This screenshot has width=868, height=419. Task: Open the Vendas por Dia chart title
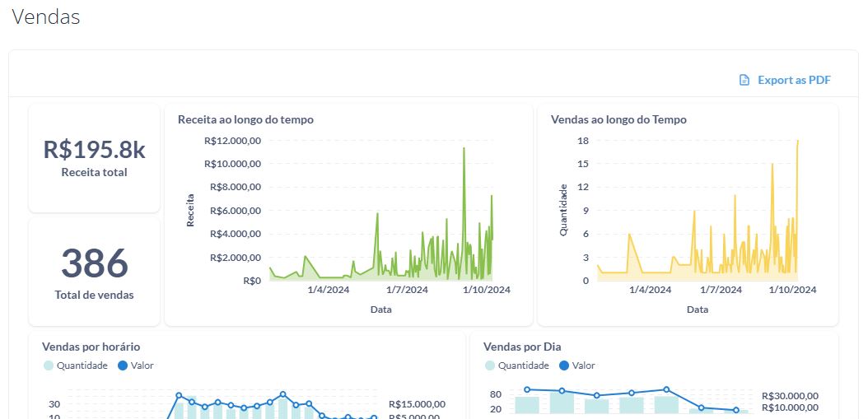coord(522,347)
